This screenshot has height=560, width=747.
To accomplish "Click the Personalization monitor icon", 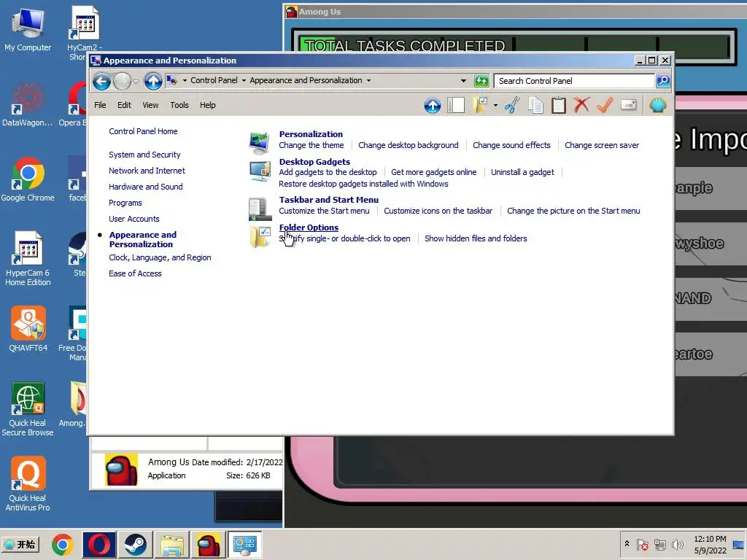I will click(x=260, y=143).
